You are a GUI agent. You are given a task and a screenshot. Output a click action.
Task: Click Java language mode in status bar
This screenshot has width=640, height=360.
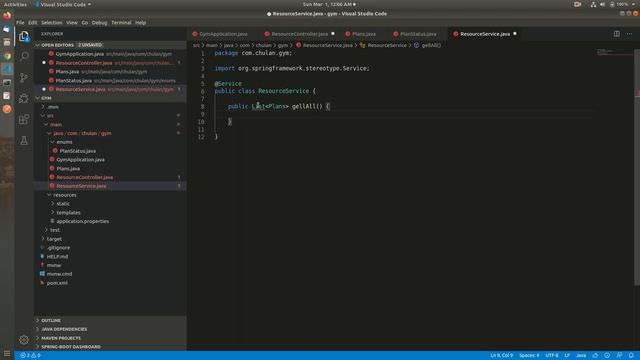pos(581,356)
